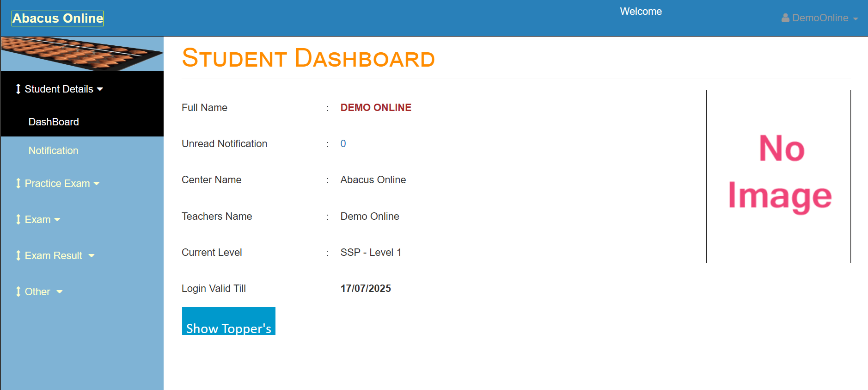
Task: Expand the Other menu caret
Action: coord(60,292)
